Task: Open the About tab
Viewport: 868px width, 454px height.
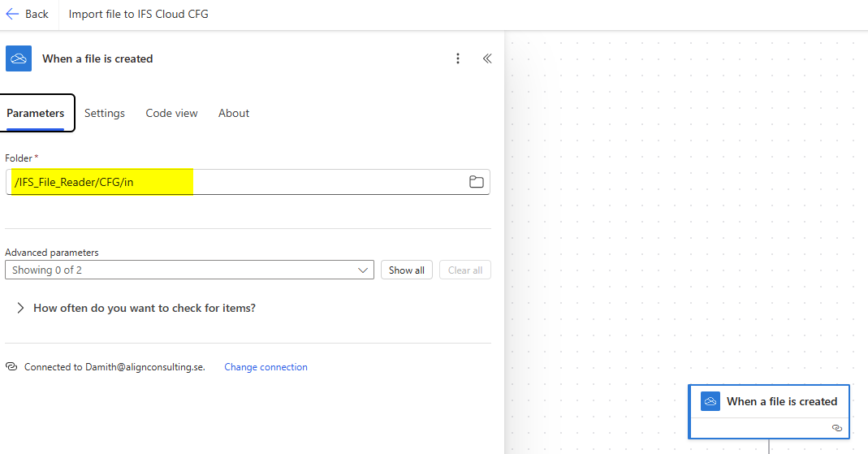Action: tap(234, 113)
